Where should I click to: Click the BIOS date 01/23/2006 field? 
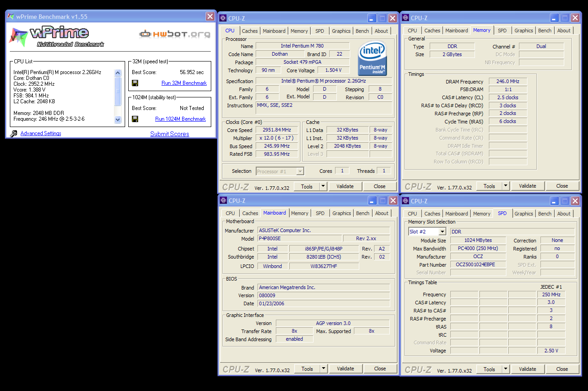323,303
